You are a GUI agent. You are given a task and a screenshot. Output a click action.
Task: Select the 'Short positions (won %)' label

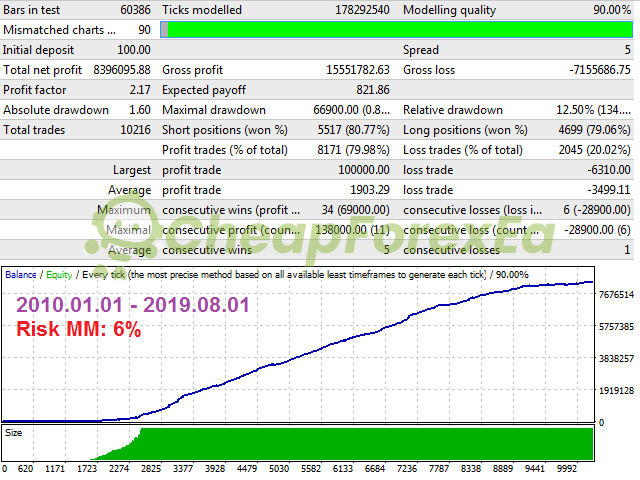[224, 130]
